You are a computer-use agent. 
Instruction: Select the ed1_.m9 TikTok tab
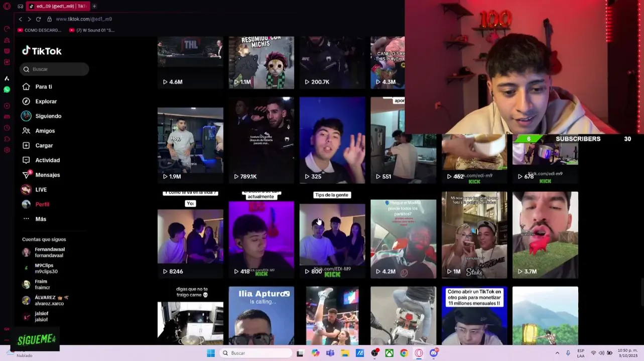pos(58,6)
